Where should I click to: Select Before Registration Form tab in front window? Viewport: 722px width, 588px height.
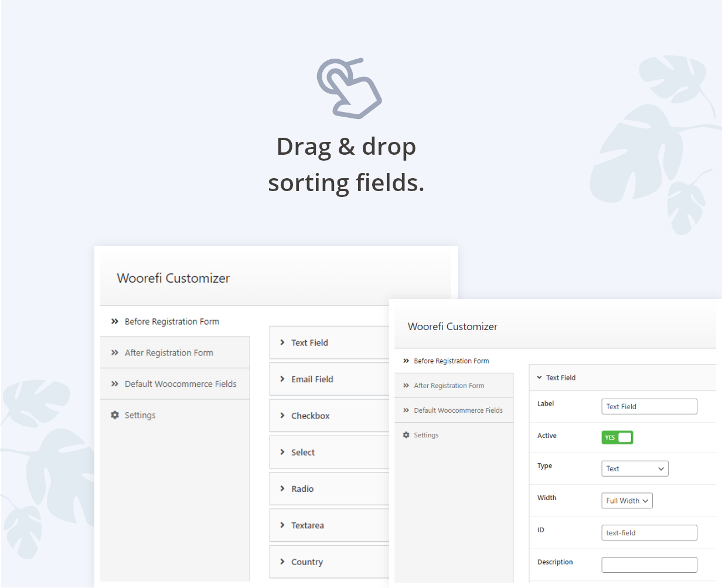[454, 361]
